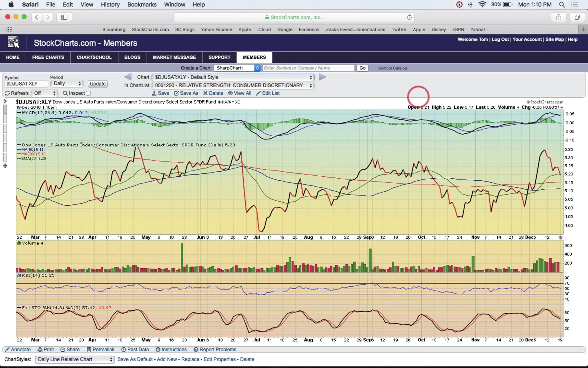Screen dimensions: 588x368
Task: Click the Safari address bar
Action: (x=294, y=17)
